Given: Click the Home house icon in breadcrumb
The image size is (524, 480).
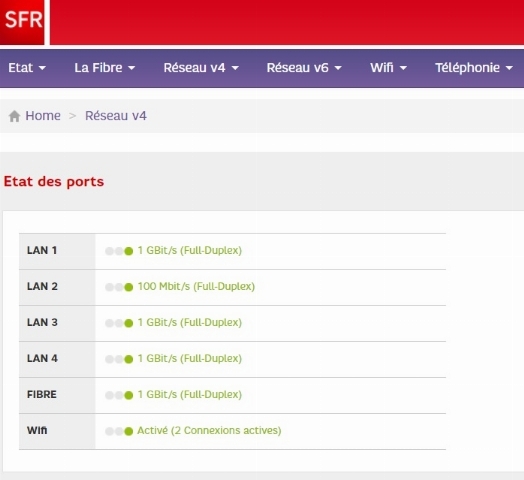Looking at the screenshot, I should pyautogui.click(x=14, y=116).
